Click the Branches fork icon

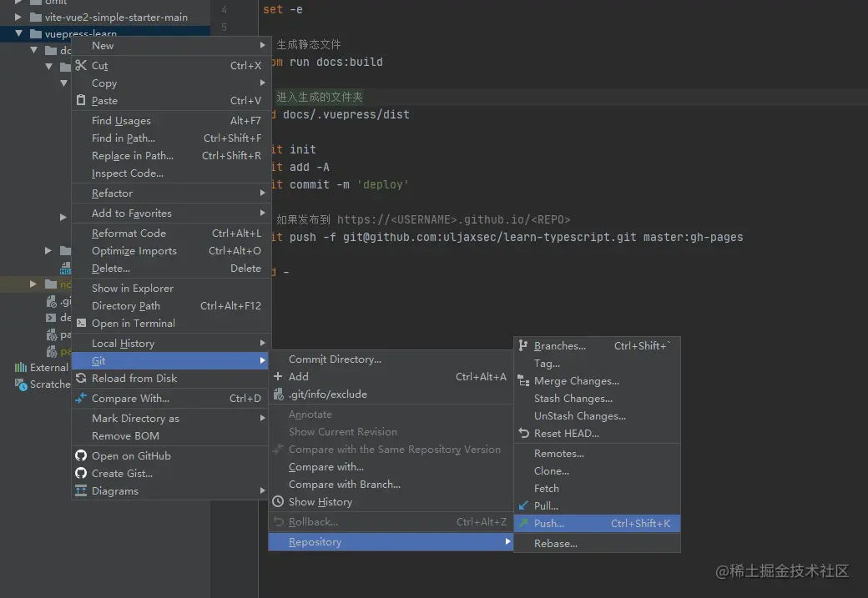tap(523, 345)
